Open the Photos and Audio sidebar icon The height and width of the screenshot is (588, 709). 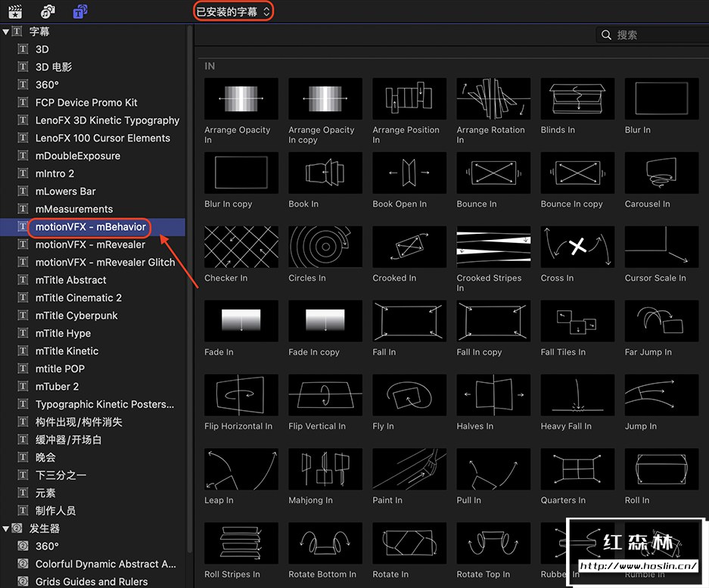tap(48, 11)
